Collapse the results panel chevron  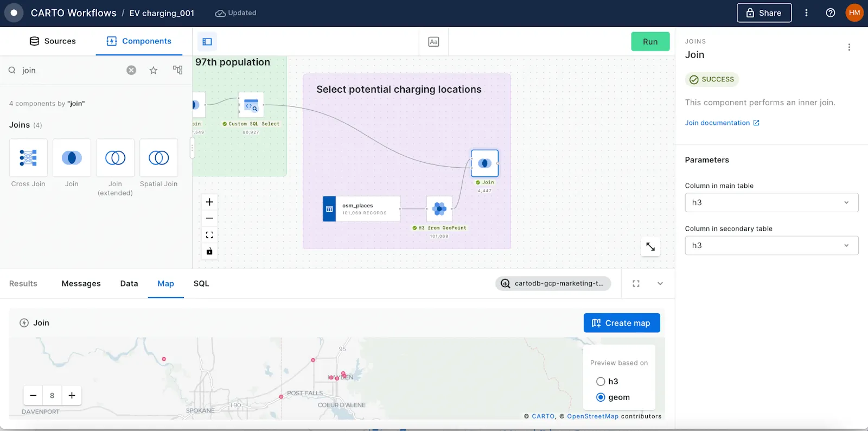tap(660, 283)
